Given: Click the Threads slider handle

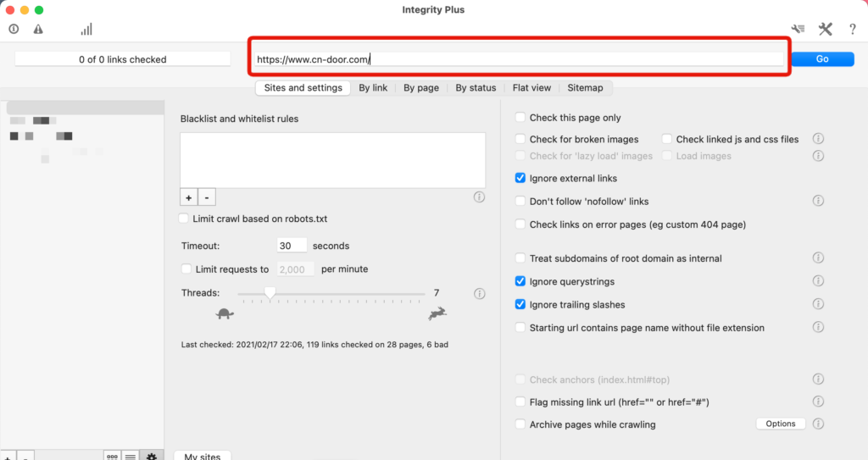Looking at the screenshot, I should pyautogui.click(x=270, y=293).
